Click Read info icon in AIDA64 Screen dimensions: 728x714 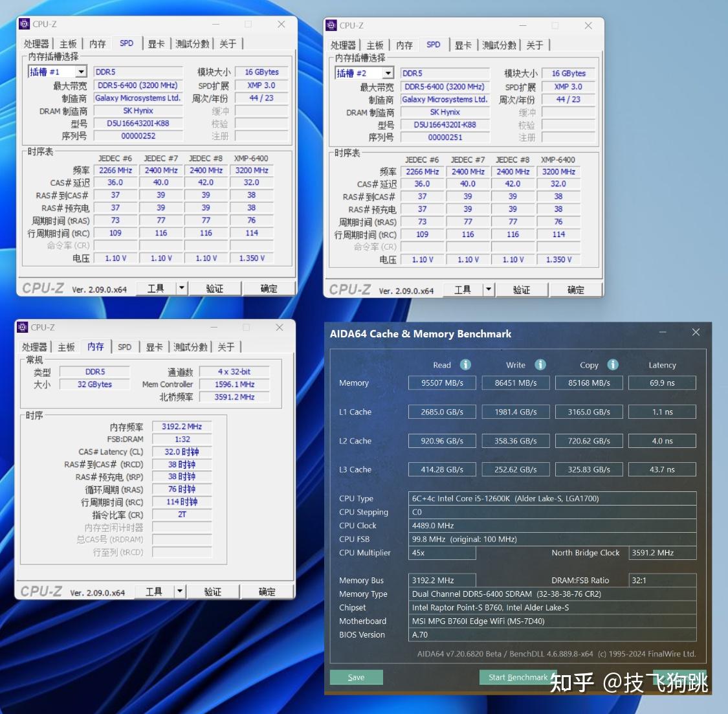pos(465,364)
